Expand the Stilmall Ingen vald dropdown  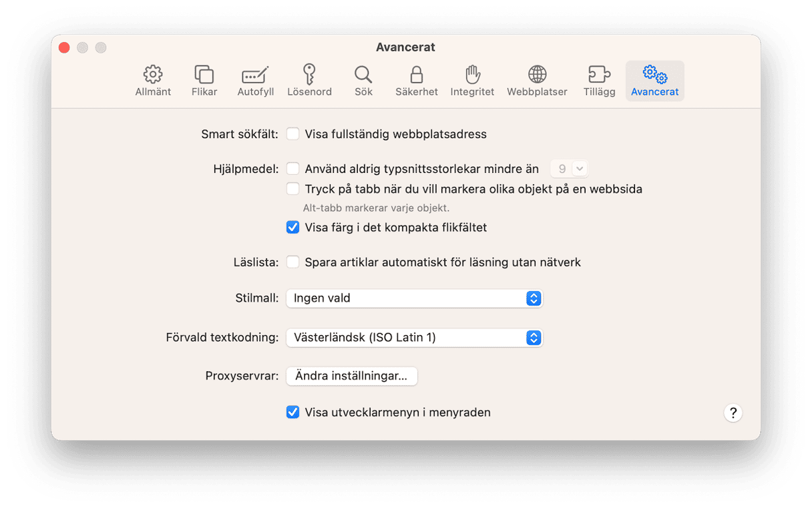click(x=414, y=298)
